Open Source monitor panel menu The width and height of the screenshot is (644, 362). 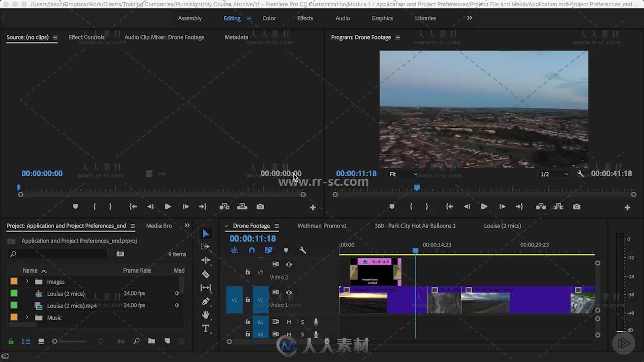55,38
